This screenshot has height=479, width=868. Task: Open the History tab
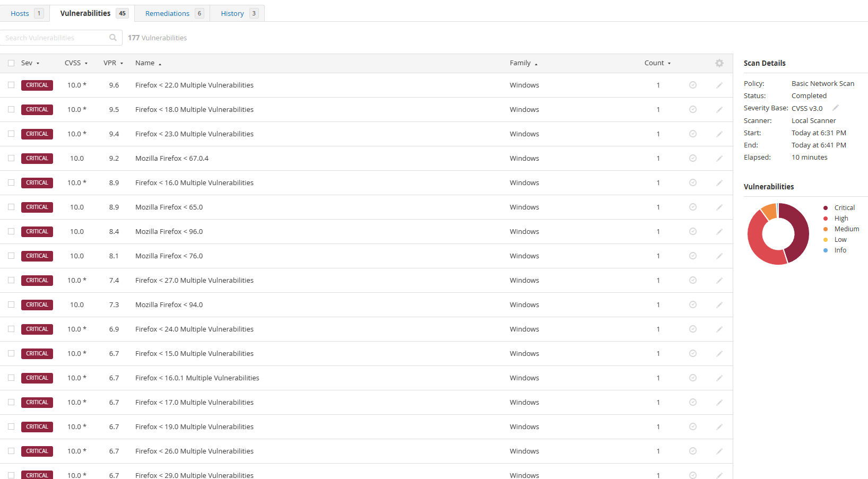pyautogui.click(x=238, y=13)
